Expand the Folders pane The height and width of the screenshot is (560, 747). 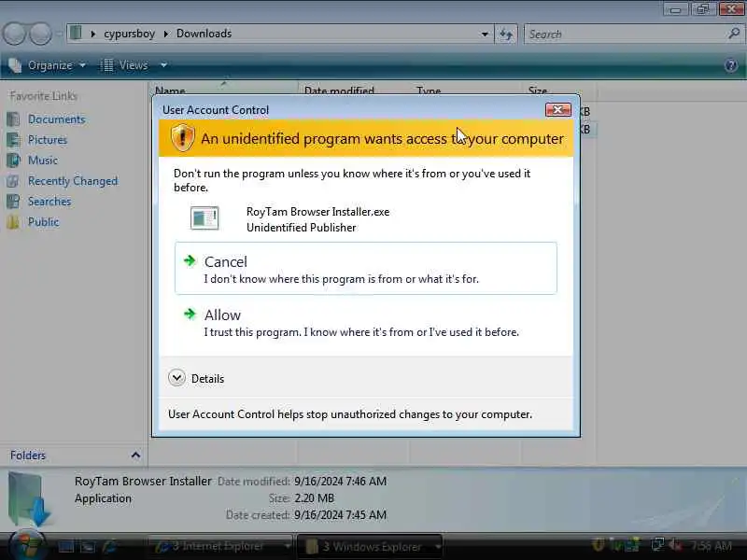[135, 455]
